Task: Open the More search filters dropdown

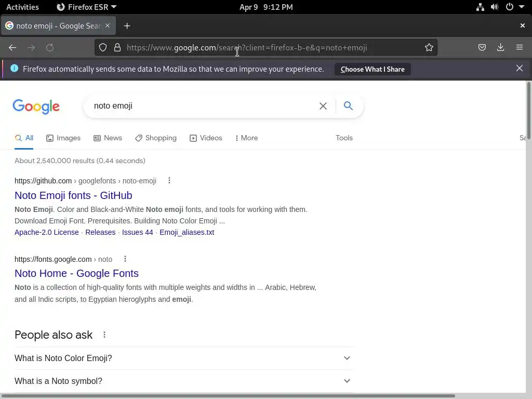Action: (246, 138)
